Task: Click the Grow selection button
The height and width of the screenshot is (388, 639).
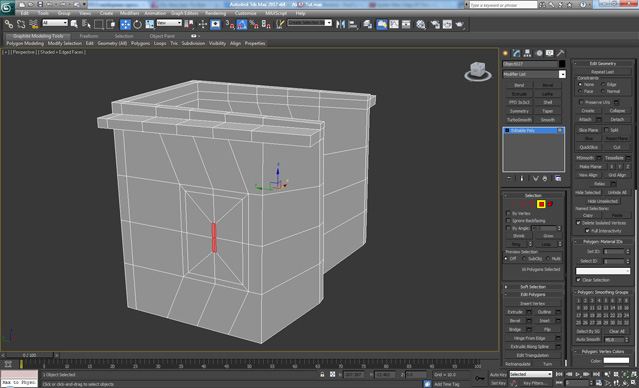Action: coord(548,236)
